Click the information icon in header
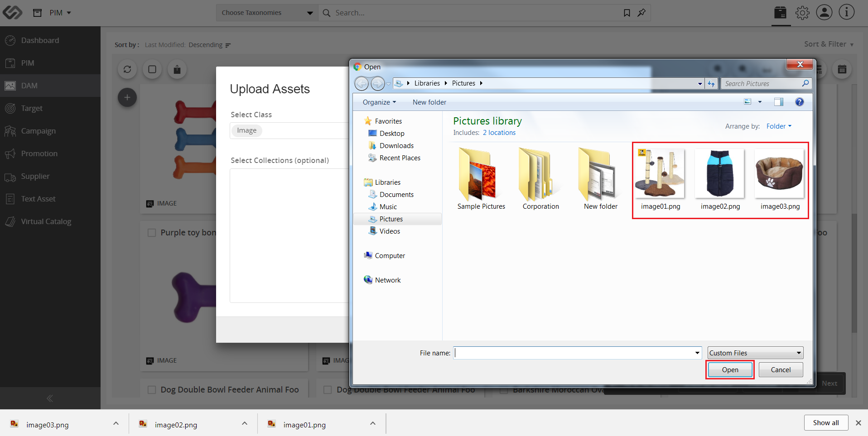The width and height of the screenshot is (868, 436). tap(846, 13)
